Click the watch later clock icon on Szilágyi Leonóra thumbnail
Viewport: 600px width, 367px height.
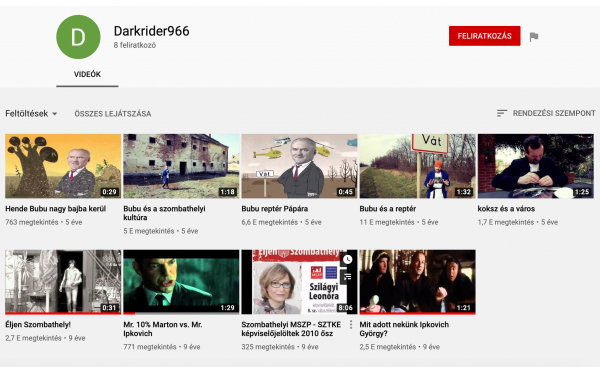347,259
